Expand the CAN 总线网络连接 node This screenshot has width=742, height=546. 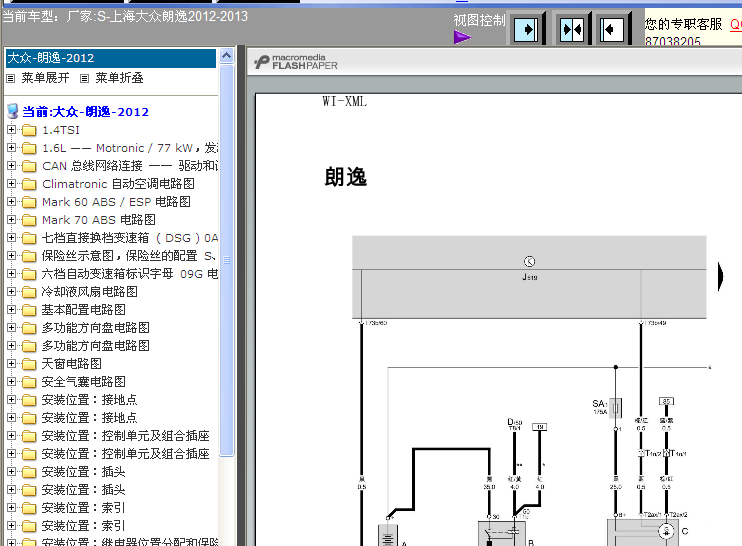coord(11,166)
